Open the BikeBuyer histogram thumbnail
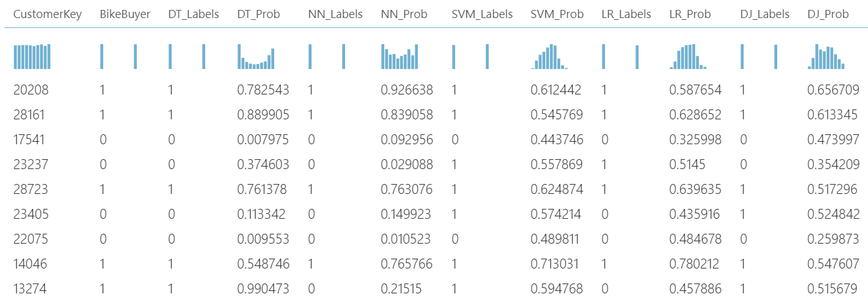 coord(118,57)
